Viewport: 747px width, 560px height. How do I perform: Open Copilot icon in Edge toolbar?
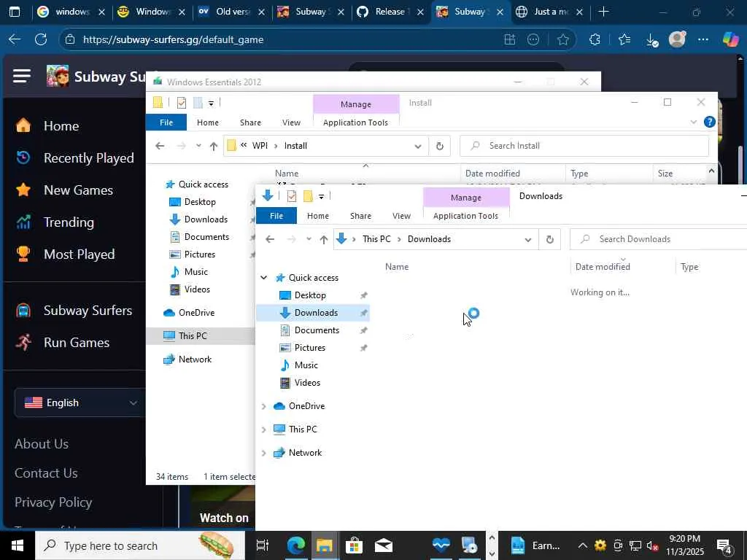[x=731, y=39]
